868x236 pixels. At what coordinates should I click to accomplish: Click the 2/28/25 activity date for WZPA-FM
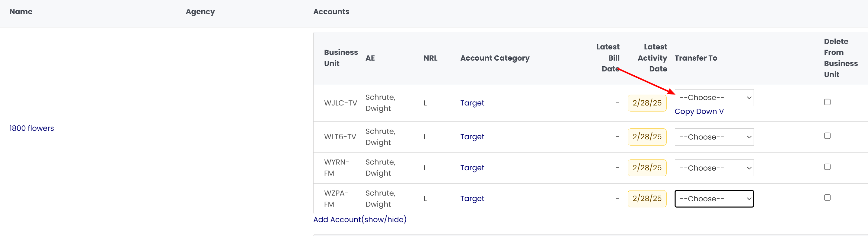pos(647,199)
